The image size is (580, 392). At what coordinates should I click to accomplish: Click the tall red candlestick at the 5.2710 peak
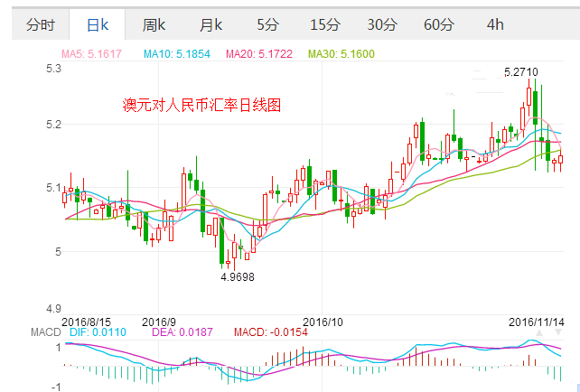point(529,97)
